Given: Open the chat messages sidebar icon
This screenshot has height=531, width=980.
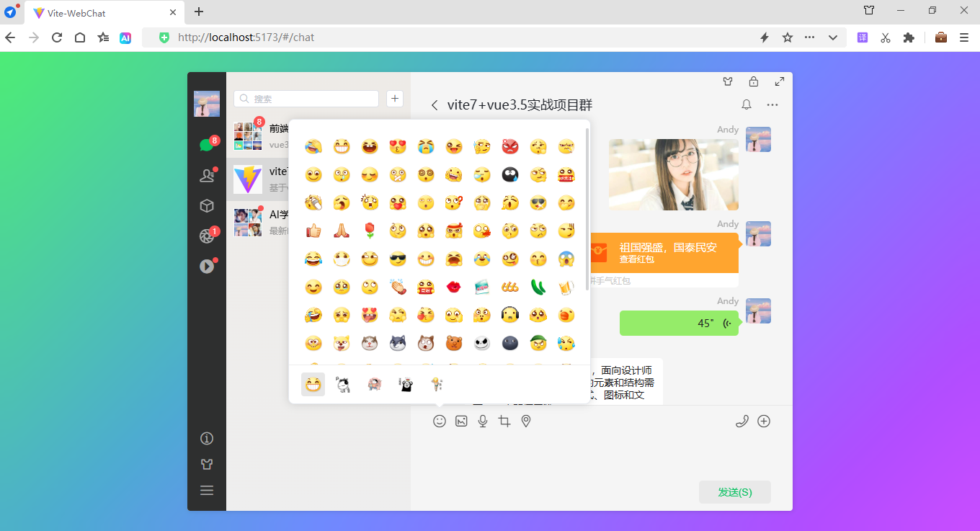Looking at the screenshot, I should (x=206, y=145).
